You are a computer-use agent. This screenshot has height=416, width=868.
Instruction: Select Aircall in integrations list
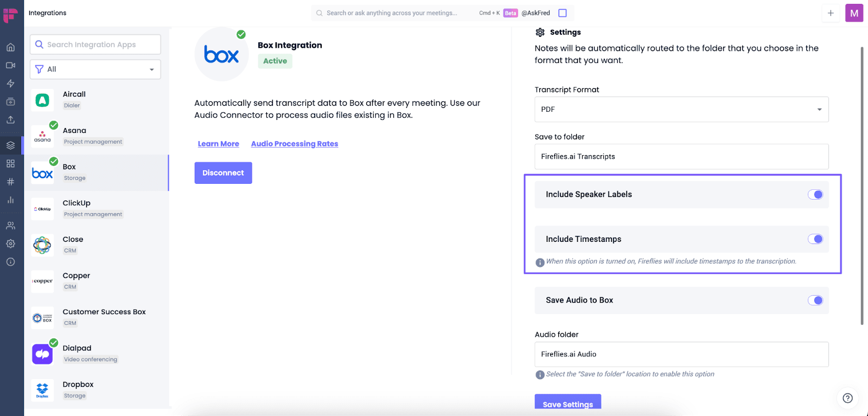click(97, 100)
